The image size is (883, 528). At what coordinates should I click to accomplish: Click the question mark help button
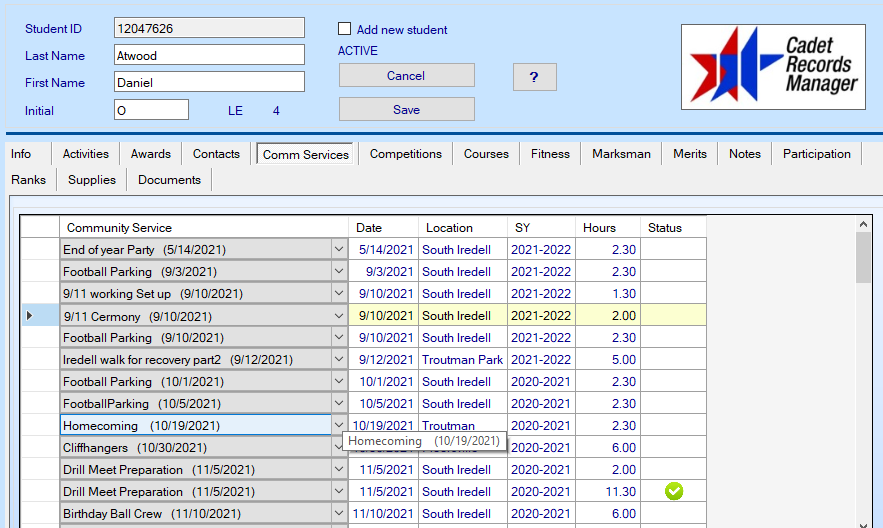pos(534,77)
